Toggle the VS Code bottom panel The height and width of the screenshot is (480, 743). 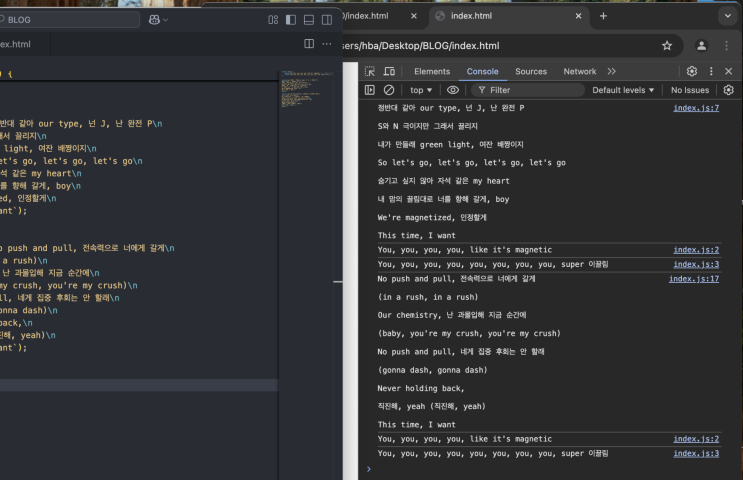(309, 20)
